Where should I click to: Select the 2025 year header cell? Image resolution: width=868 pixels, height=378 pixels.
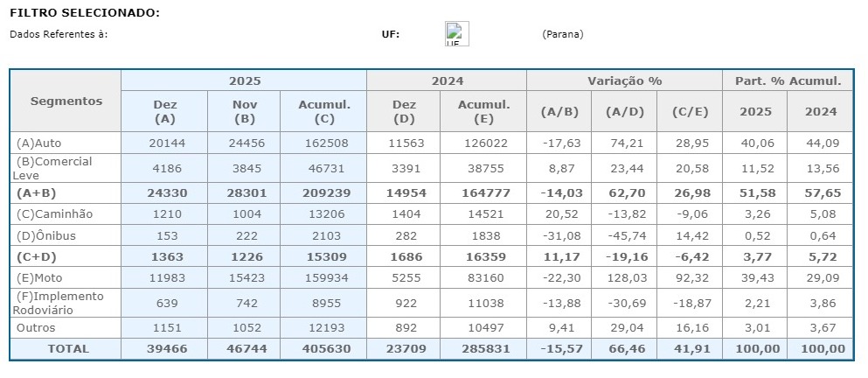245,80
